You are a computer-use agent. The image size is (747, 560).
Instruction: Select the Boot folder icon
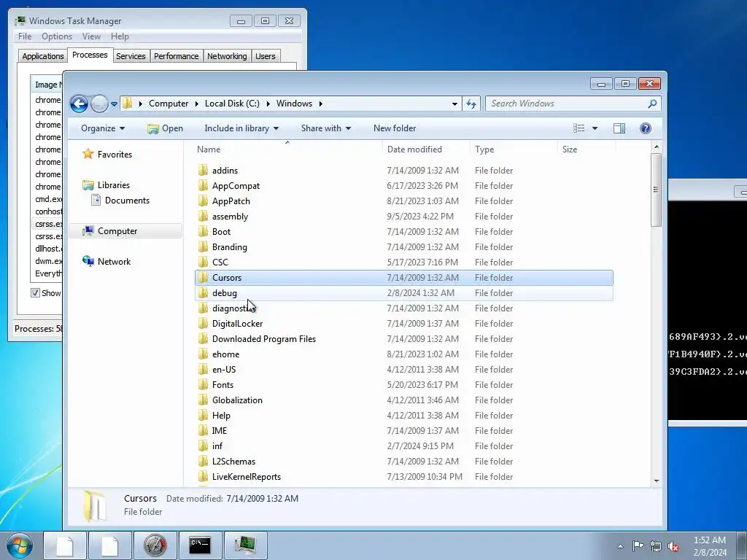click(x=203, y=231)
